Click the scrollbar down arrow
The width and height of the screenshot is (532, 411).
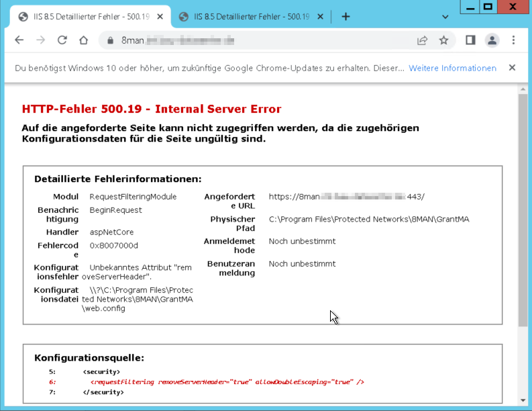[523, 400]
